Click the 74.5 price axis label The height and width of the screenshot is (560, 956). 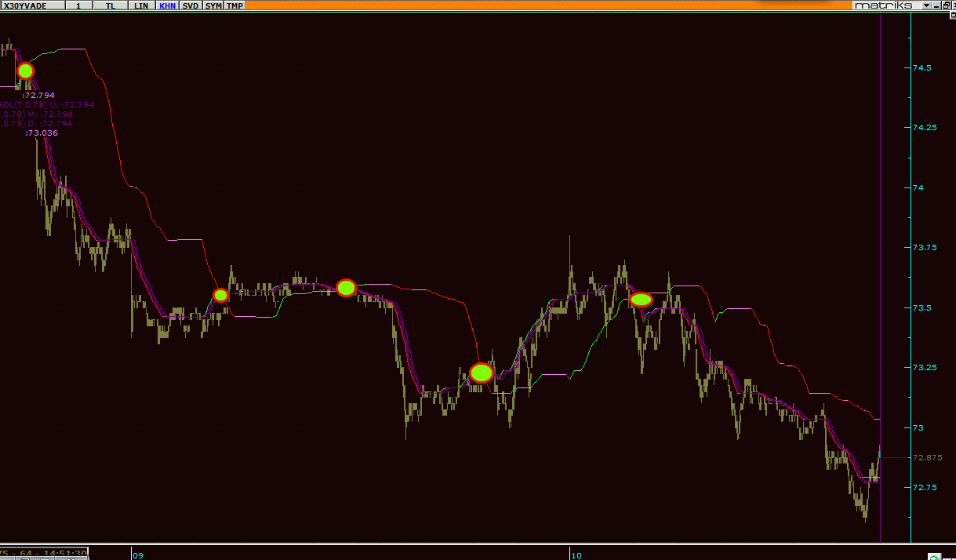pos(922,68)
